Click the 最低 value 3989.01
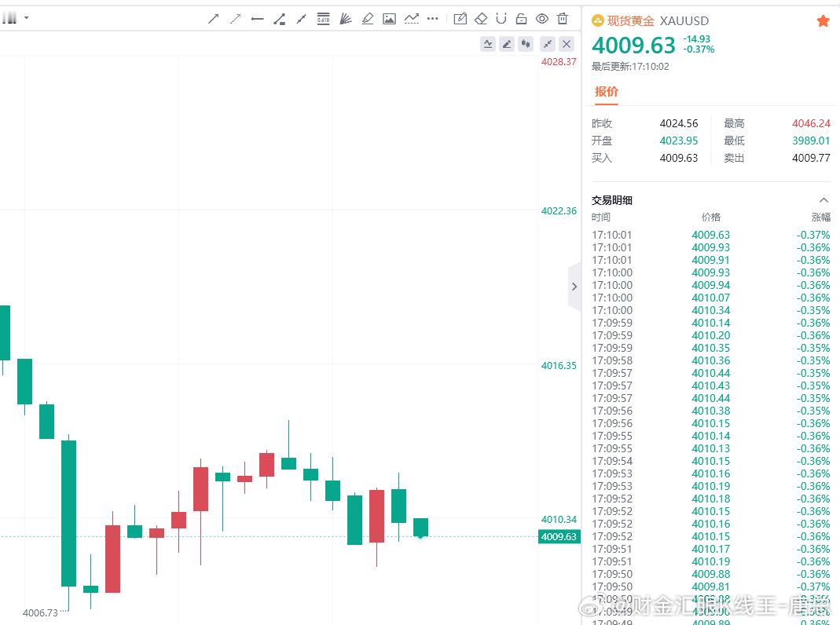Screen dimensions: 840x625 click(x=811, y=141)
